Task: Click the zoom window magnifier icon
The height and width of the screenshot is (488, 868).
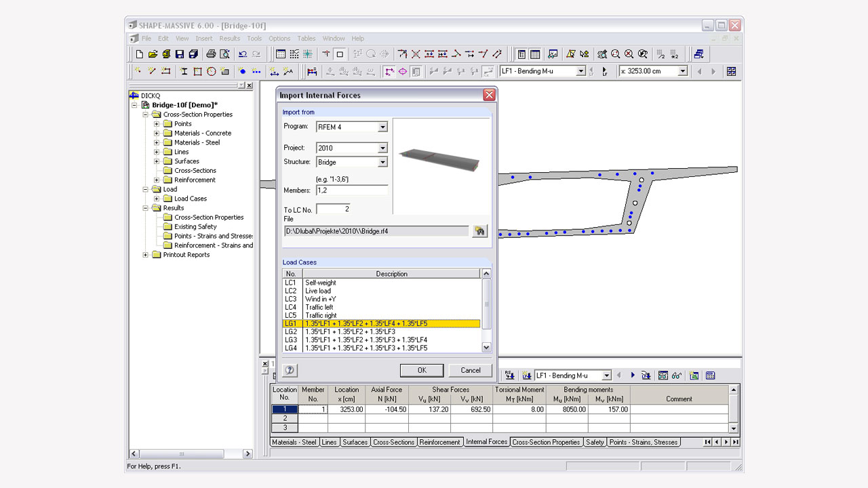Action: [615, 54]
